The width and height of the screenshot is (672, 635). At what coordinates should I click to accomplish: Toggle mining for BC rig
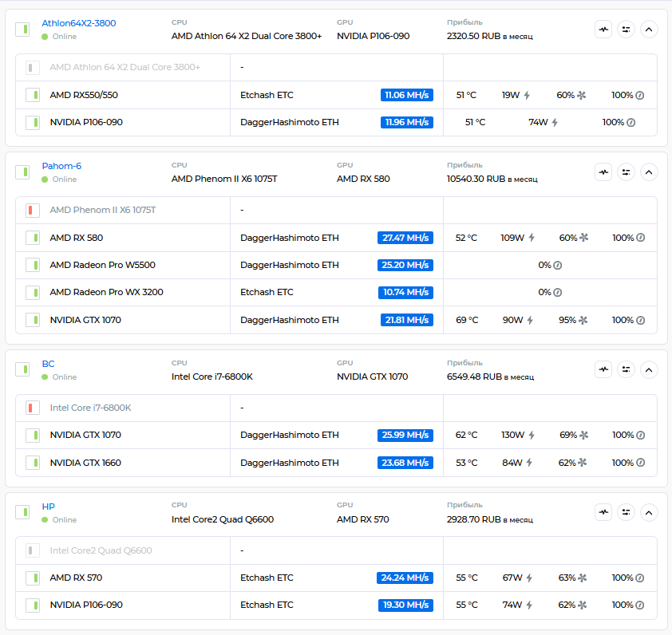[22, 369]
